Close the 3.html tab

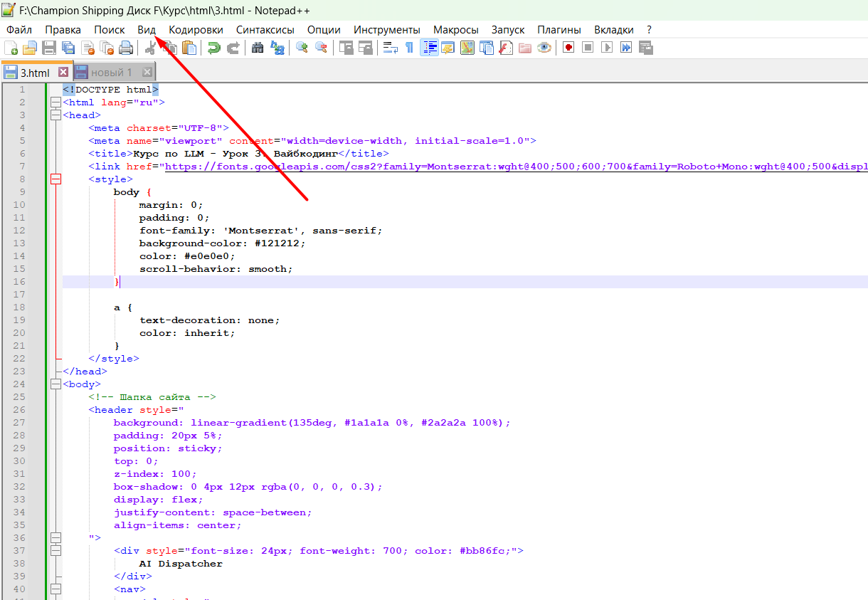[63, 72]
